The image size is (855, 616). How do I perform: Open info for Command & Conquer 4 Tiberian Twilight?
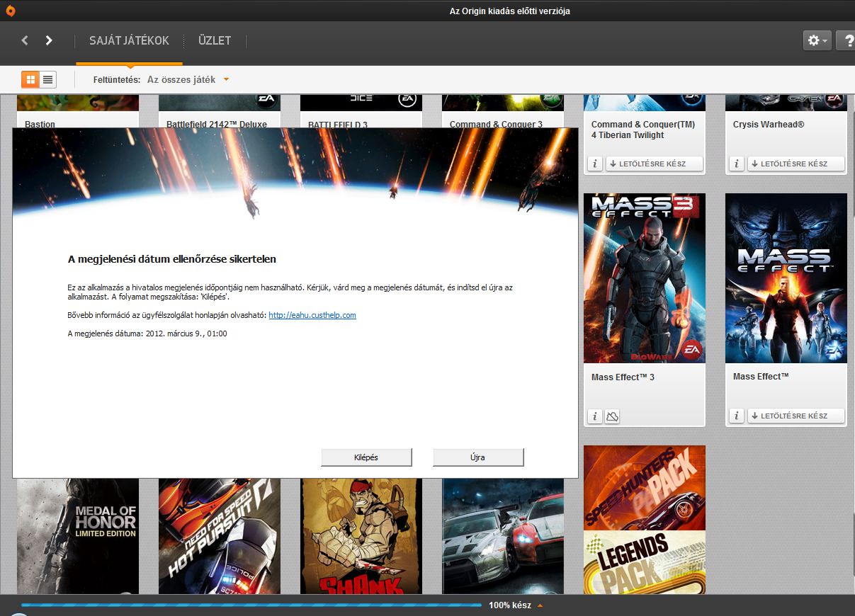click(x=595, y=164)
